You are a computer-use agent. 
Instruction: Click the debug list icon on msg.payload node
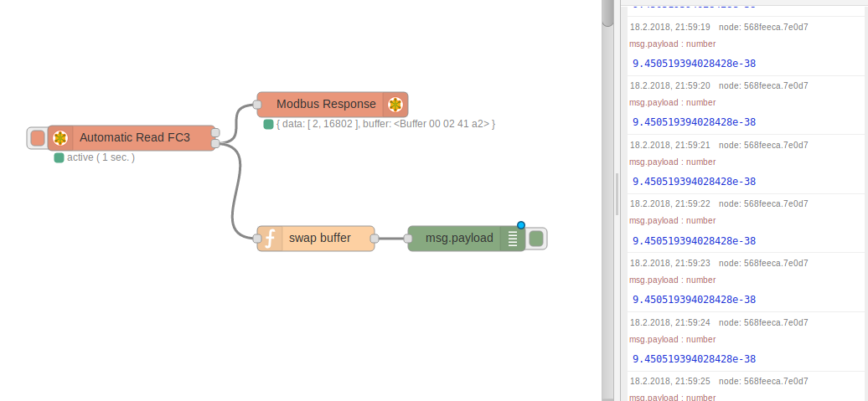point(513,239)
